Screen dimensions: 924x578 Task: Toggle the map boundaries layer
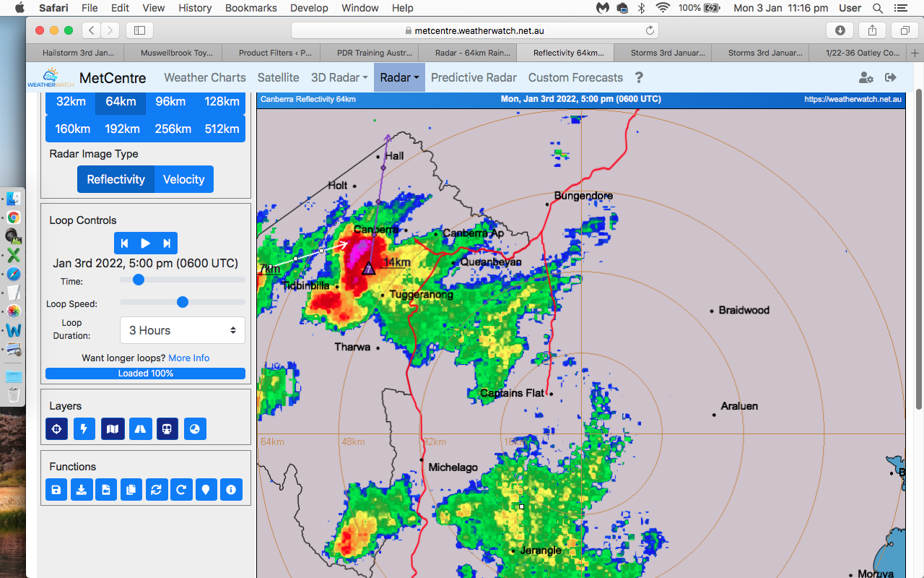click(113, 429)
